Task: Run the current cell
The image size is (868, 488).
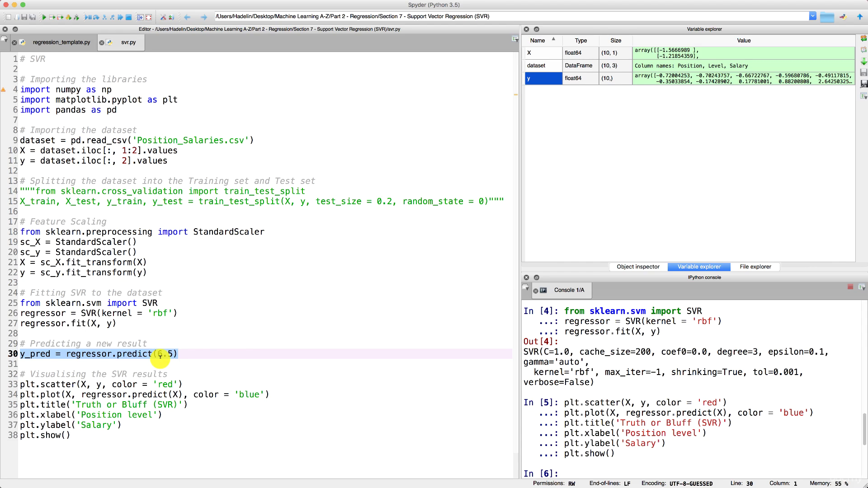Action: pyautogui.click(x=52, y=17)
